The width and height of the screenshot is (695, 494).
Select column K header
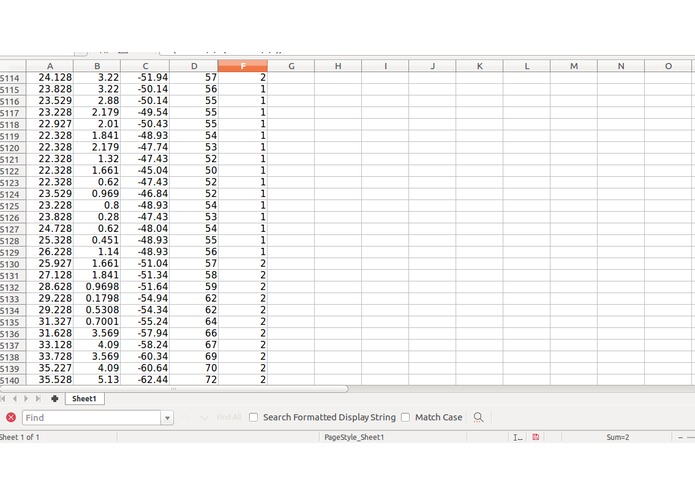pyautogui.click(x=480, y=66)
